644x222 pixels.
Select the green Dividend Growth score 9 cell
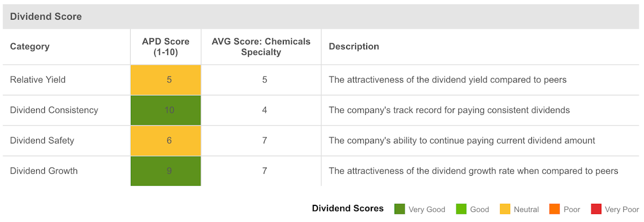[166, 171]
